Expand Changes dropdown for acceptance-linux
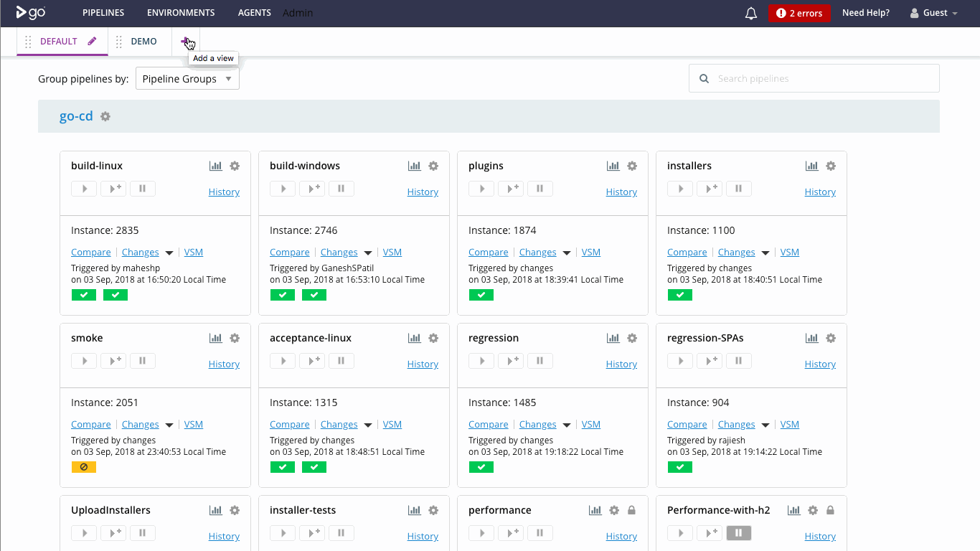The height and width of the screenshot is (551, 980). click(x=368, y=425)
